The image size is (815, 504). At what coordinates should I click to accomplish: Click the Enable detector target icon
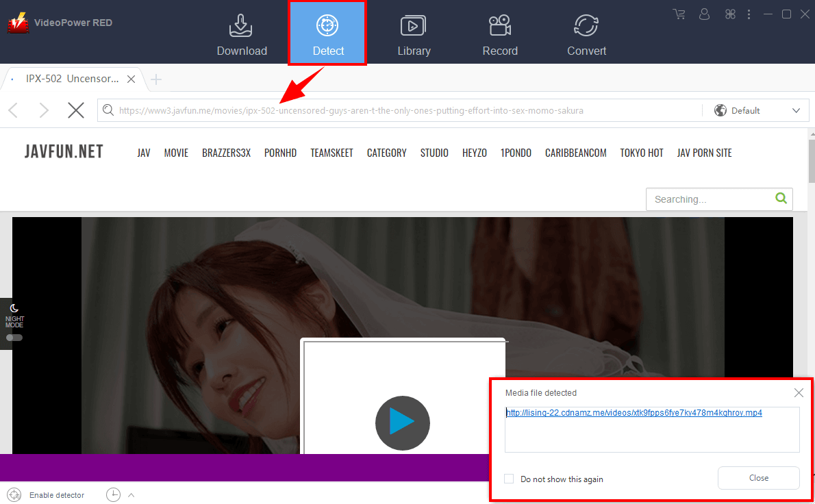click(14, 495)
